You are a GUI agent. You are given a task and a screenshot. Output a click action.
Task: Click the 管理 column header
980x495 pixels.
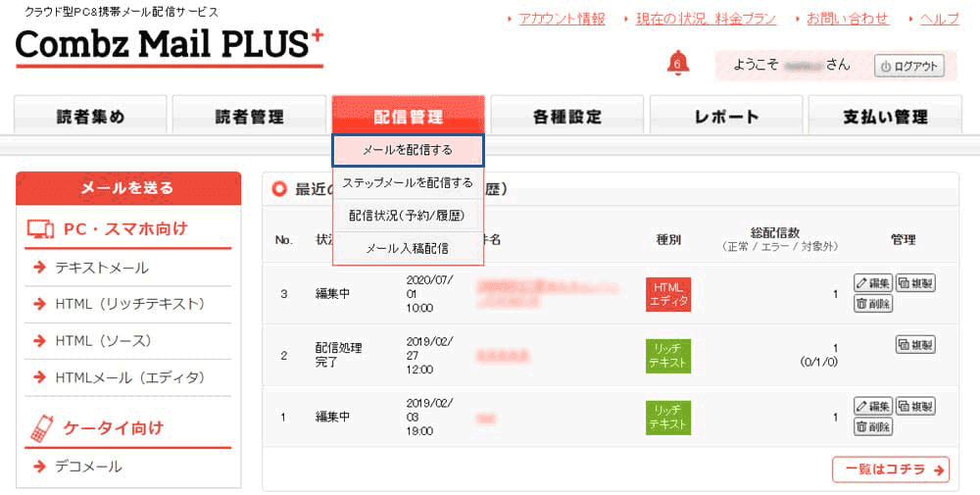tap(904, 240)
